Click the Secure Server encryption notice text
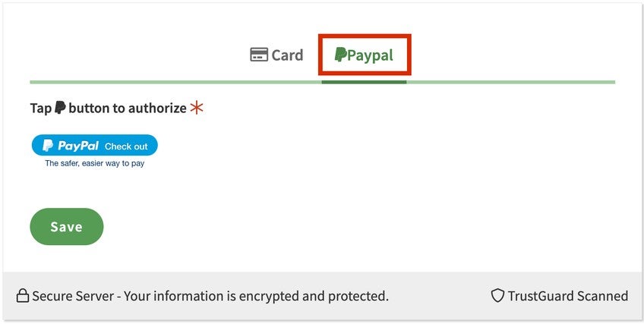The height and width of the screenshot is (324, 644). (x=210, y=296)
